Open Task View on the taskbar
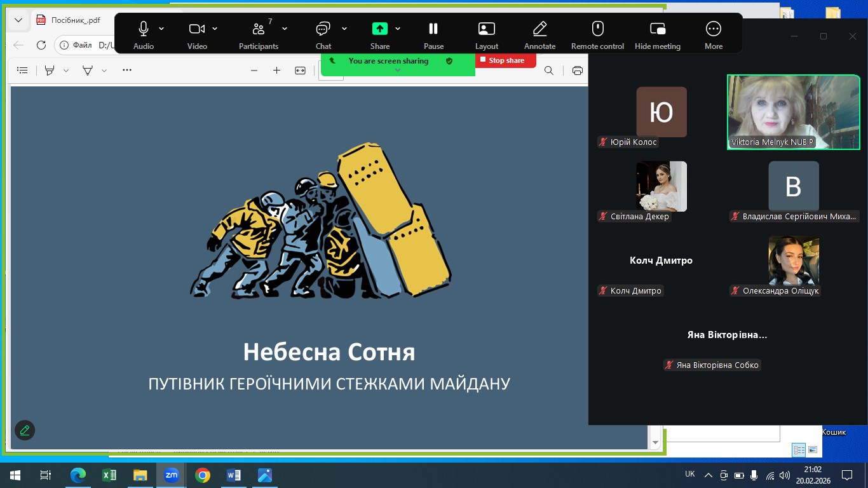 point(45,475)
